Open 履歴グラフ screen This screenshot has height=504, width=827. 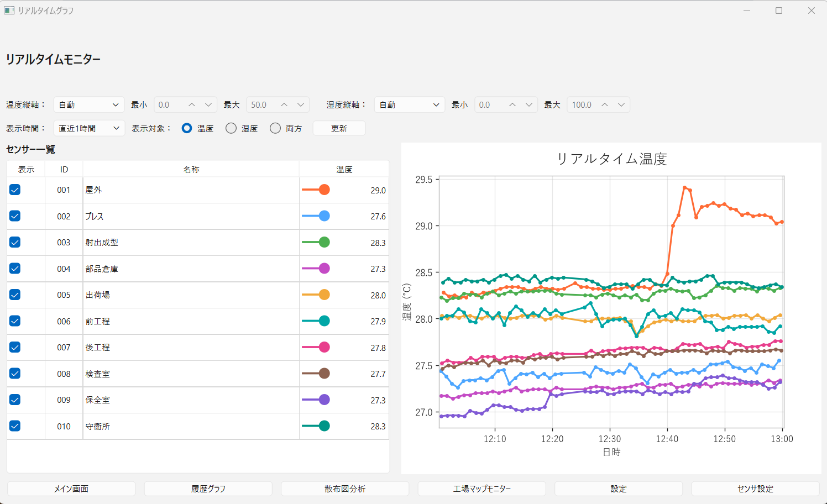(x=208, y=489)
